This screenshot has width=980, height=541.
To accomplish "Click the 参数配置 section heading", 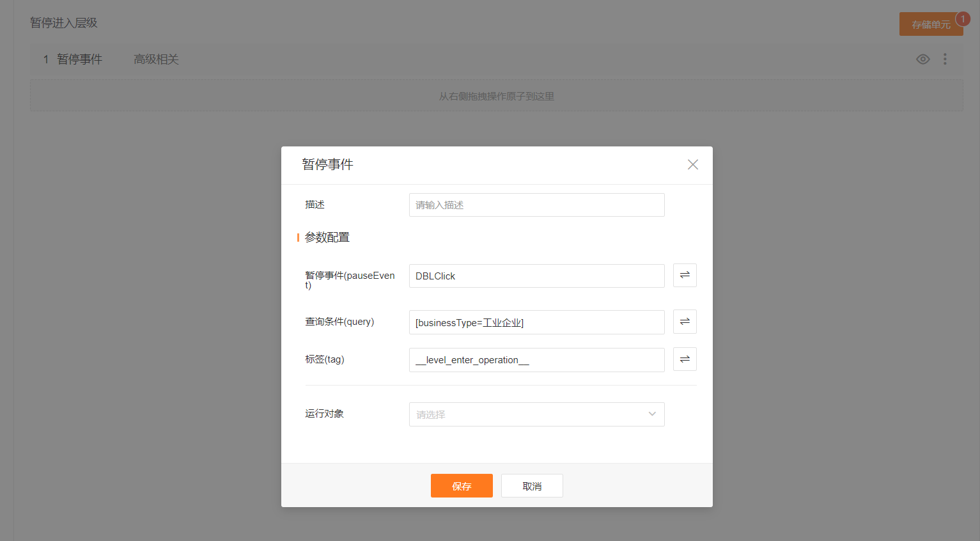I will pos(327,237).
